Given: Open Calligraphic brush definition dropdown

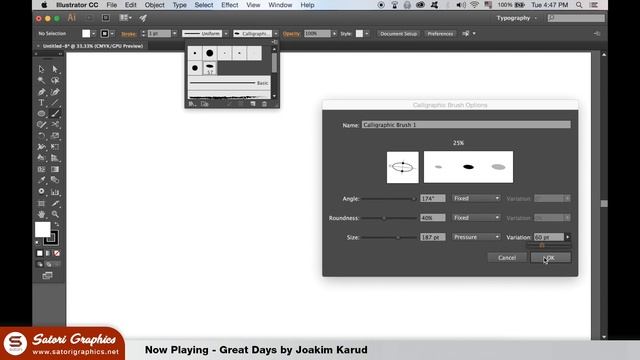Looking at the screenshot, I should [x=276, y=33].
